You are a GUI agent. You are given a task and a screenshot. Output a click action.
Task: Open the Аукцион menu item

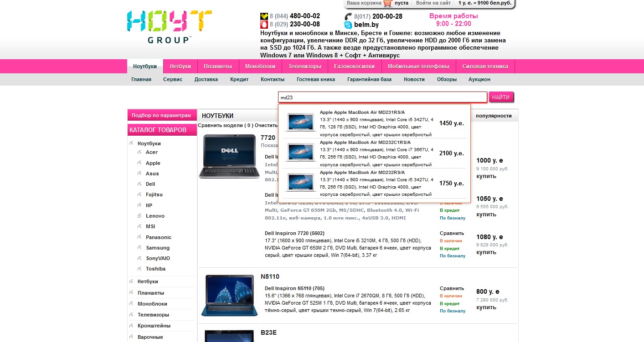(479, 79)
